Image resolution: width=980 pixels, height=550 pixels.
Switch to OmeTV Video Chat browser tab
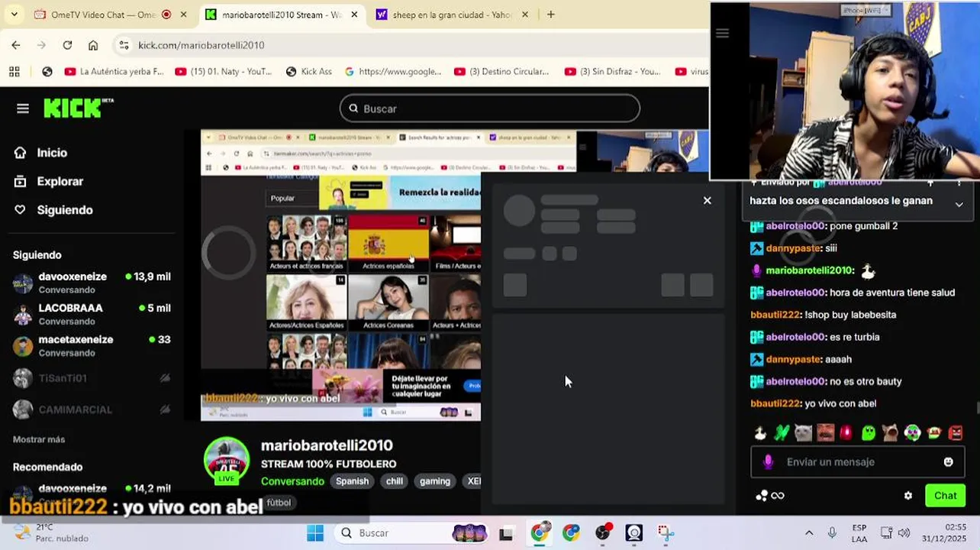tap(104, 15)
